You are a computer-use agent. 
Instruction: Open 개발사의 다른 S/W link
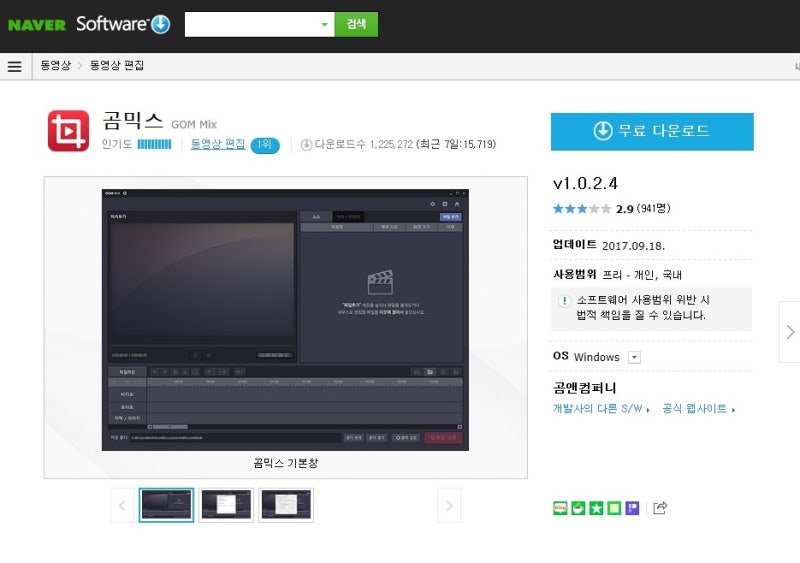(x=601, y=409)
